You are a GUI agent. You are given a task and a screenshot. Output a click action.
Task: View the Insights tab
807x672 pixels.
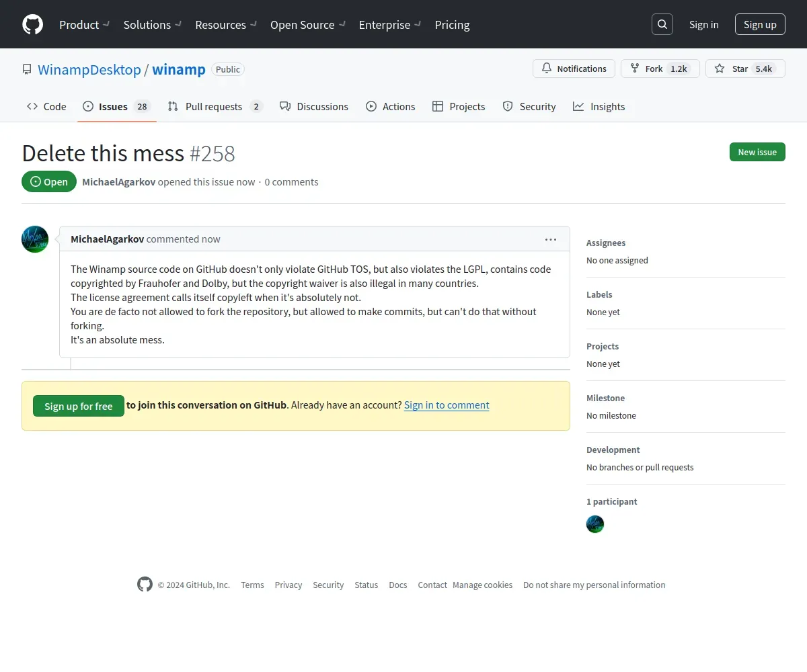point(599,106)
